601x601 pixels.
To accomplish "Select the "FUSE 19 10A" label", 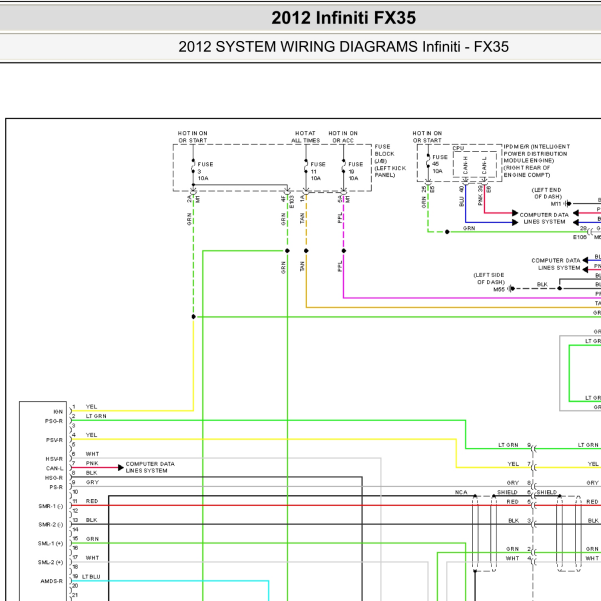I will coord(355,171).
